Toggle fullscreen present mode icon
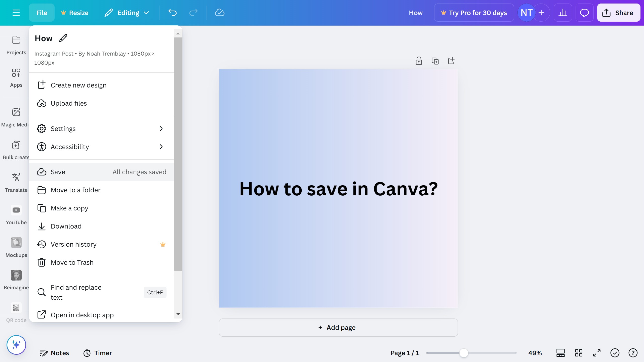Screen dimensions: 644x362 [x=597, y=353]
